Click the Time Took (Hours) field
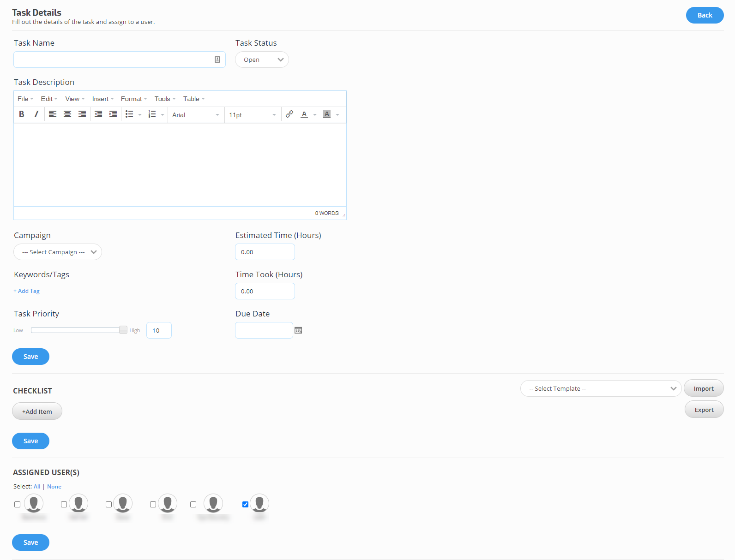The image size is (735, 560). [x=265, y=291]
